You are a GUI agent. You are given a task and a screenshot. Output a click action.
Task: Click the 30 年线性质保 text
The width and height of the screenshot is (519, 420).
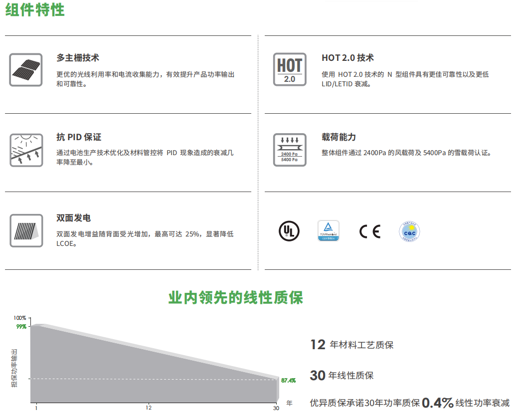point(342,375)
